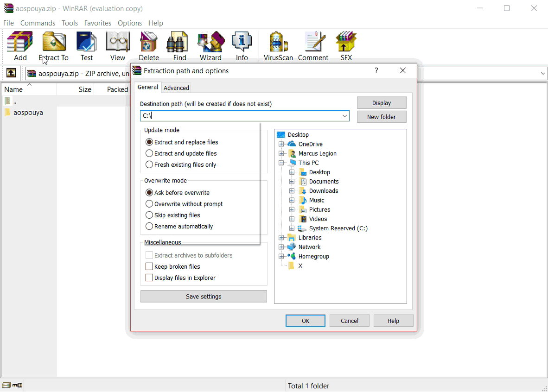Expand the Network tree node
This screenshot has height=392, width=548.
(x=281, y=247)
